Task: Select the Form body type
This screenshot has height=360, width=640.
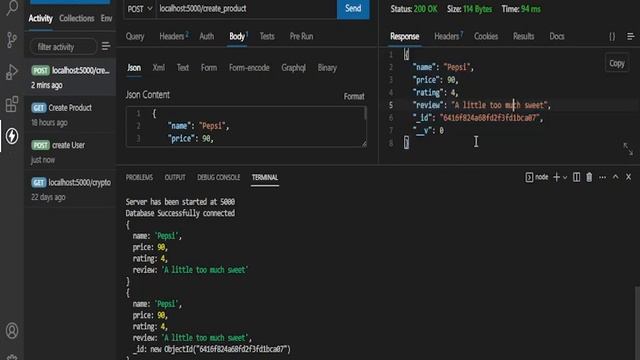Action: (x=209, y=68)
